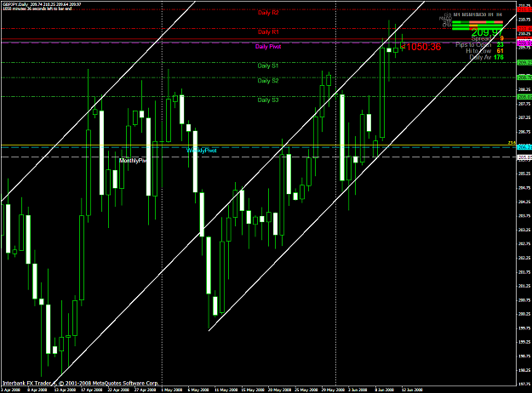Click the Hi to Low value 61
This screenshot has width=532, height=393.
point(501,51)
